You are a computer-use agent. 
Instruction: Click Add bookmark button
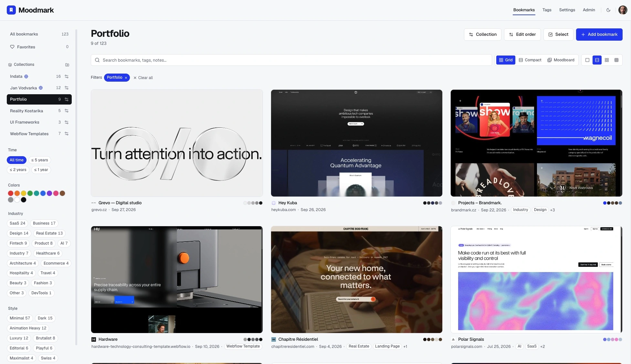click(x=599, y=35)
